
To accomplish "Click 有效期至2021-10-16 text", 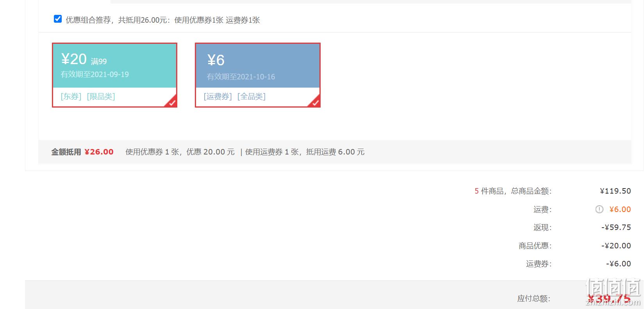I will (241, 77).
